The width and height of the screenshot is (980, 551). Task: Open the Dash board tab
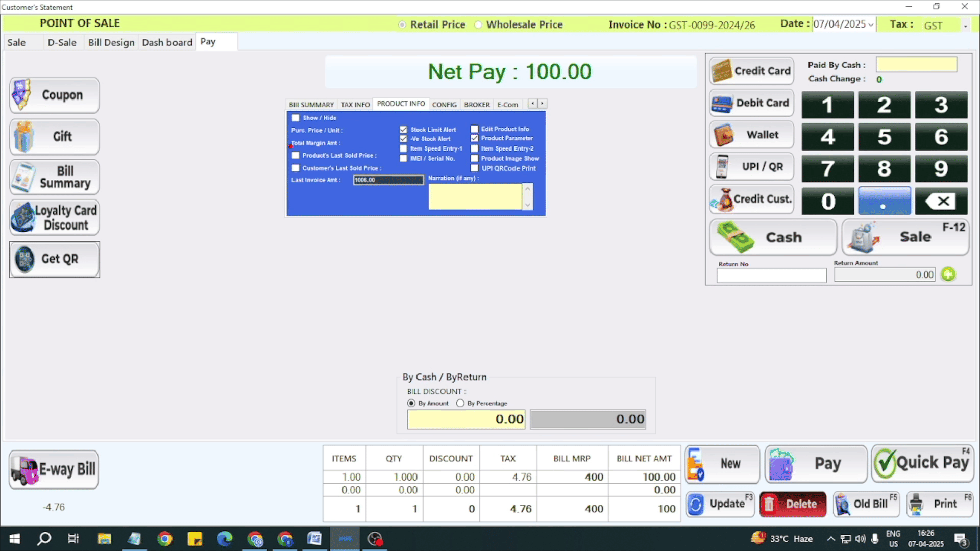coord(167,42)
